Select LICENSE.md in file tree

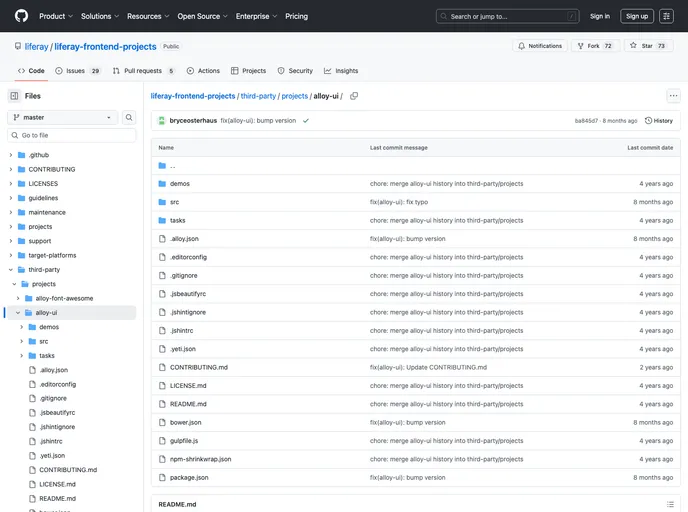click(57, 484)
